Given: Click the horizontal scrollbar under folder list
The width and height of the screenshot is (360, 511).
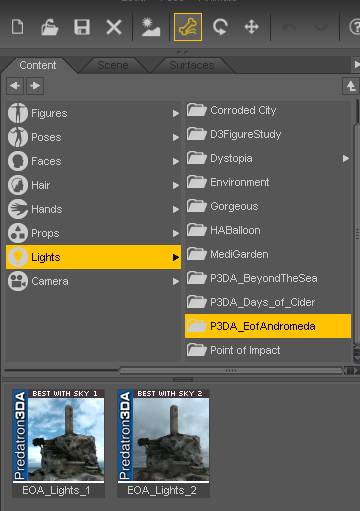Looking at the screenshot, I should [231, 371].
